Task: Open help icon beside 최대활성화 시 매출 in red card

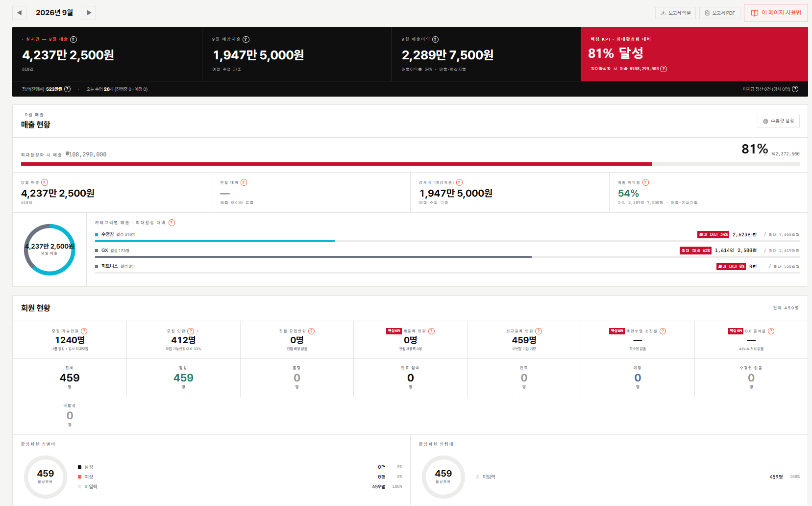Action: tap(664, 69)
